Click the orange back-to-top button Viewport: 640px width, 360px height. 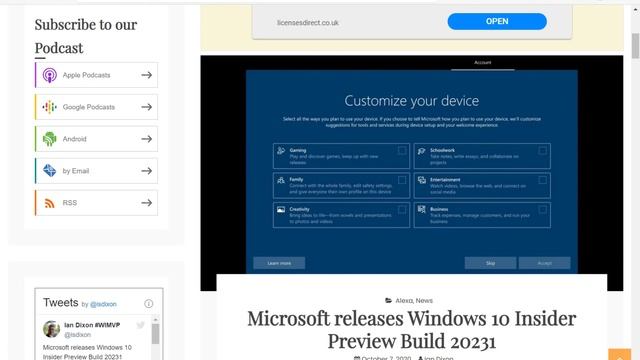tap(620, 354)
